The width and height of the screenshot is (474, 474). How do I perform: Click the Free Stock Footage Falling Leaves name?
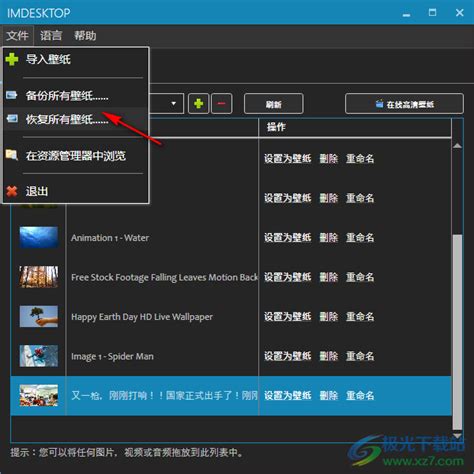[164, 277]
